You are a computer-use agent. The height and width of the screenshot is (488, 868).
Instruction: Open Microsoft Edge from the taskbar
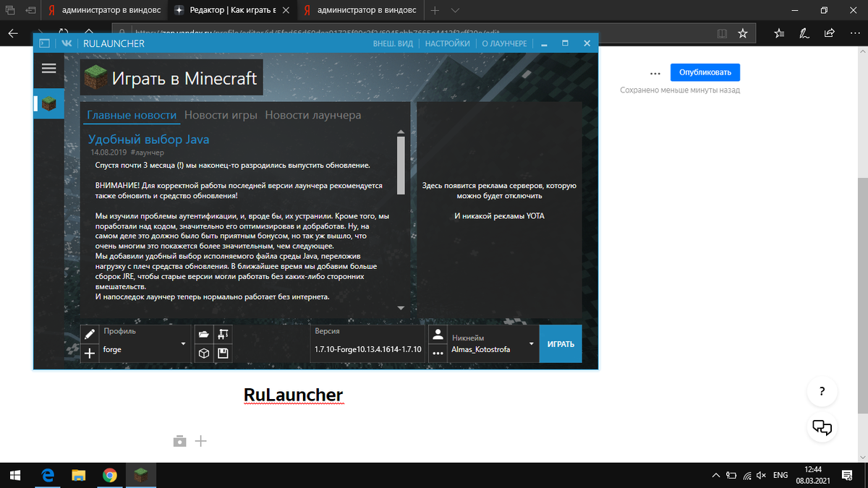[48, 475]
